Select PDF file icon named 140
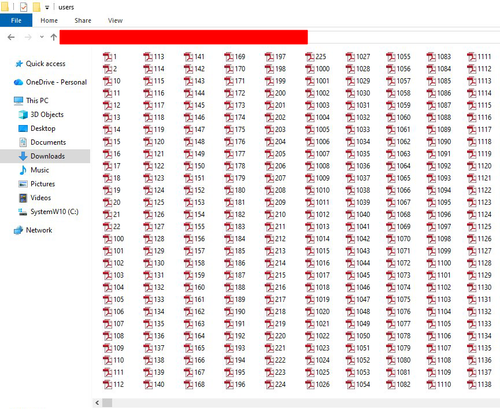The height and width of the screenshot is (409, 500). click(x=148, y=384)
